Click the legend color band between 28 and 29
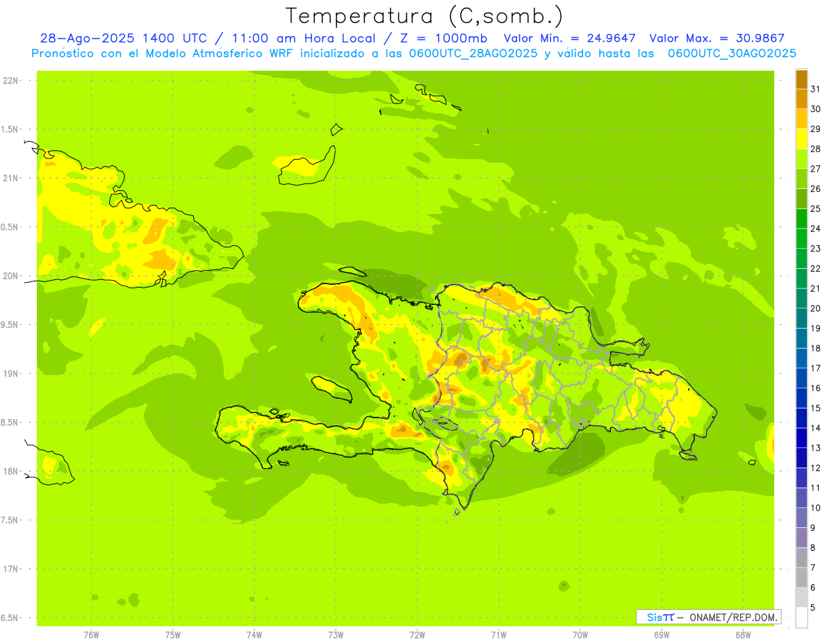834x644 pixels. [x=801, y=139]
